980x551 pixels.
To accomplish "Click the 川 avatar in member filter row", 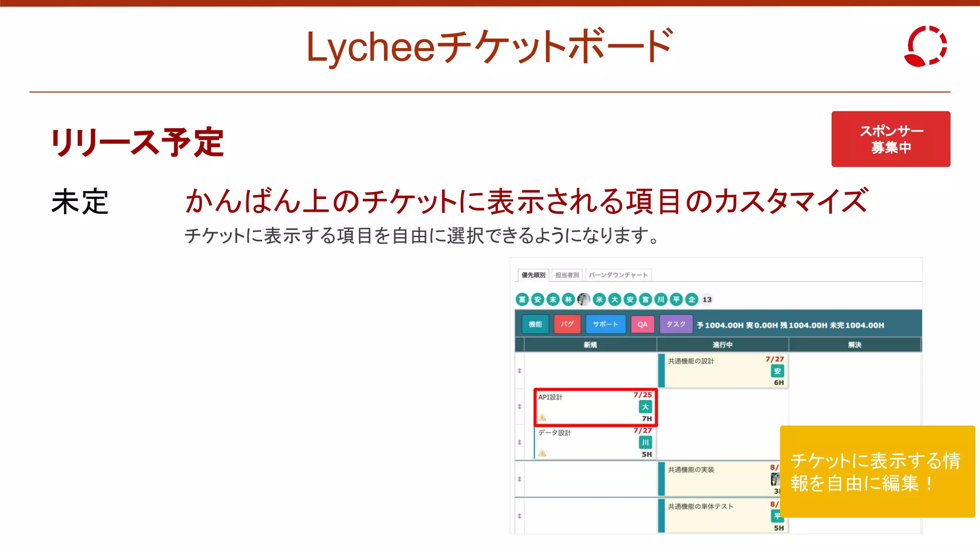I will point(661,299).
